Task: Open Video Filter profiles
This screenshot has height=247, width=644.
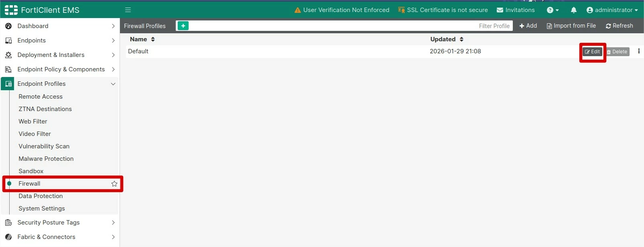Action: tap(35, 134)
